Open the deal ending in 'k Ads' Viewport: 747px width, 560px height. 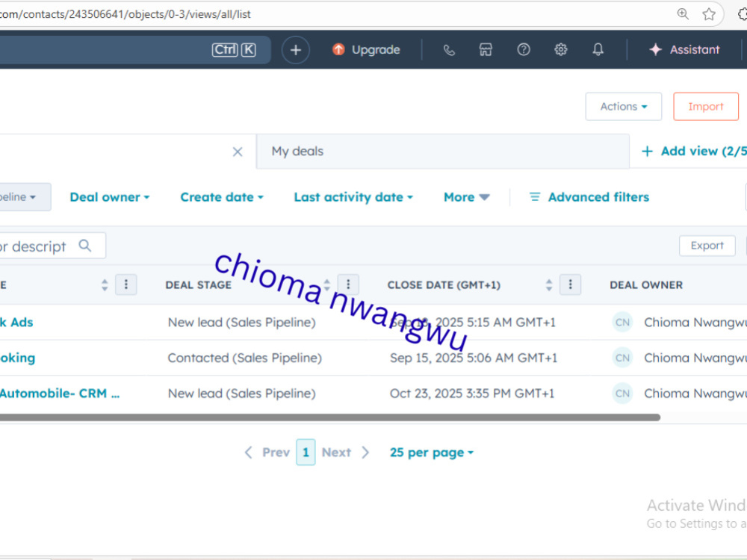click(x=16, y=323)
